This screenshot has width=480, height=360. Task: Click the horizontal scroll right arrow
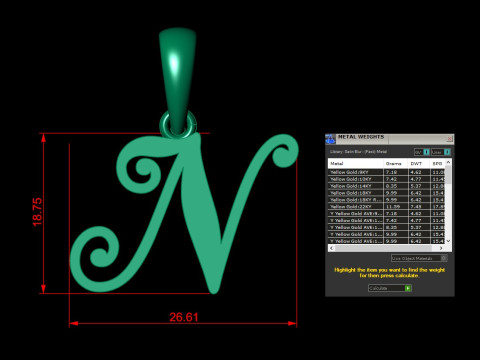(x=441, y=248)
